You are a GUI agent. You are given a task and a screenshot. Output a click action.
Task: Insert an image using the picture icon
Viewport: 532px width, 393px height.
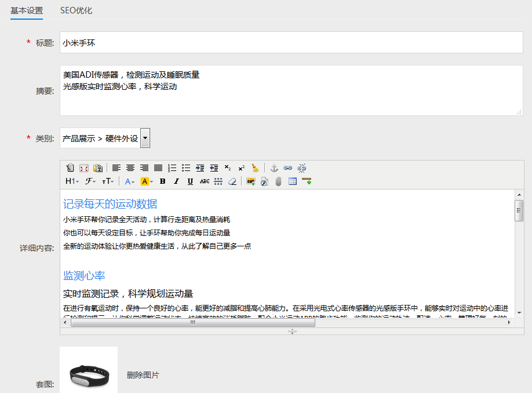pyautogui.click(x=251, y=181)
